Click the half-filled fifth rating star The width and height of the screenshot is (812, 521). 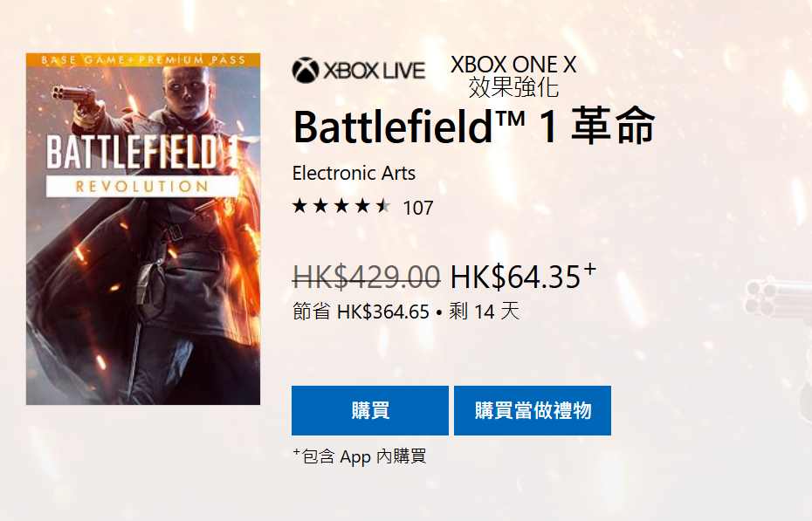pyautogui.click(x=382, y=207)
